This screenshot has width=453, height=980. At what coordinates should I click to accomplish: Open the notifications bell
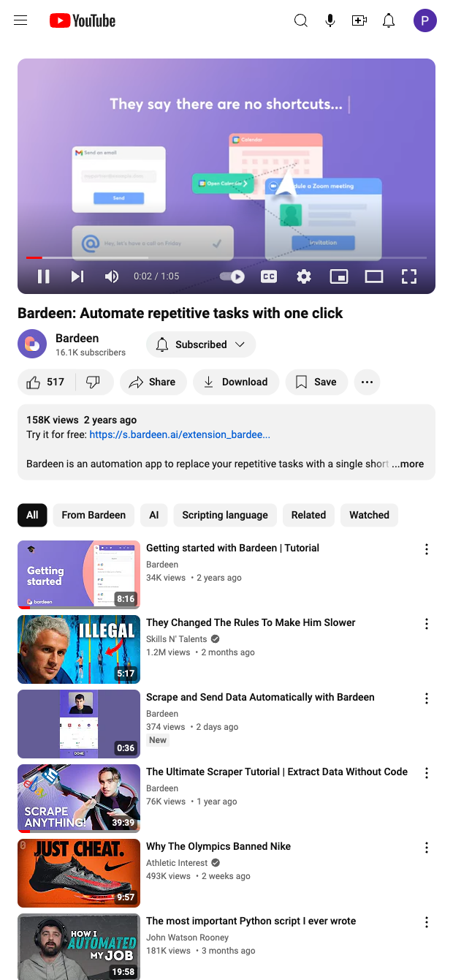(x=389, y=20)
